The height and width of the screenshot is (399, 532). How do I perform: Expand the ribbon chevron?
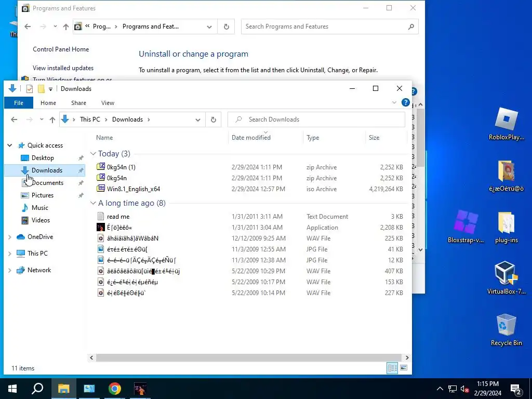pos(394,102)
